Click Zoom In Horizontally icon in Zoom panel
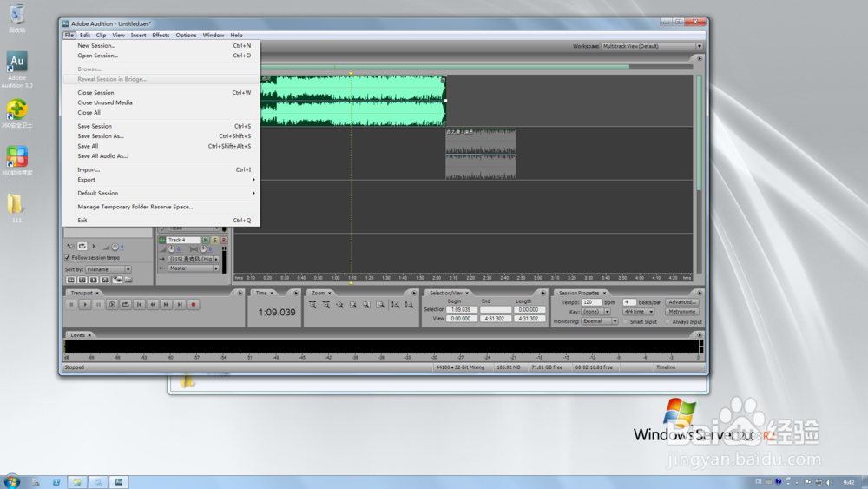This screenshot has width=868, height=489. 312,305
